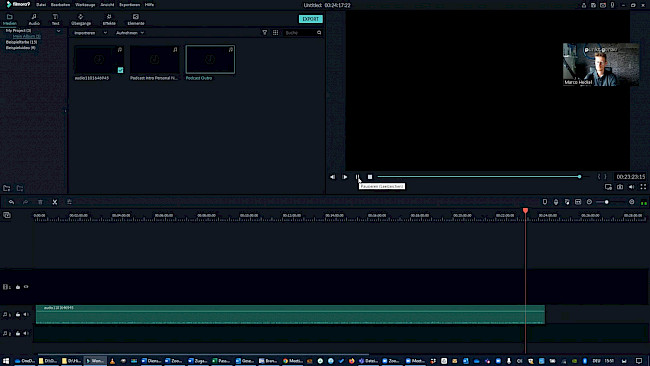Image resolution: width=650 pixels, height=366 pixels.
Task: Stop playback with the square button
Action: tap(370, 177)
